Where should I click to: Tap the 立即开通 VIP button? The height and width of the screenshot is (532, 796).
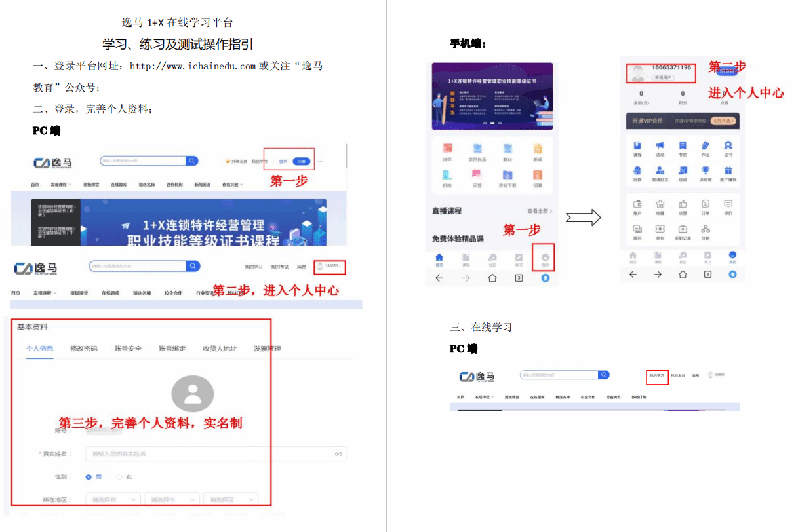coord(723,121)
